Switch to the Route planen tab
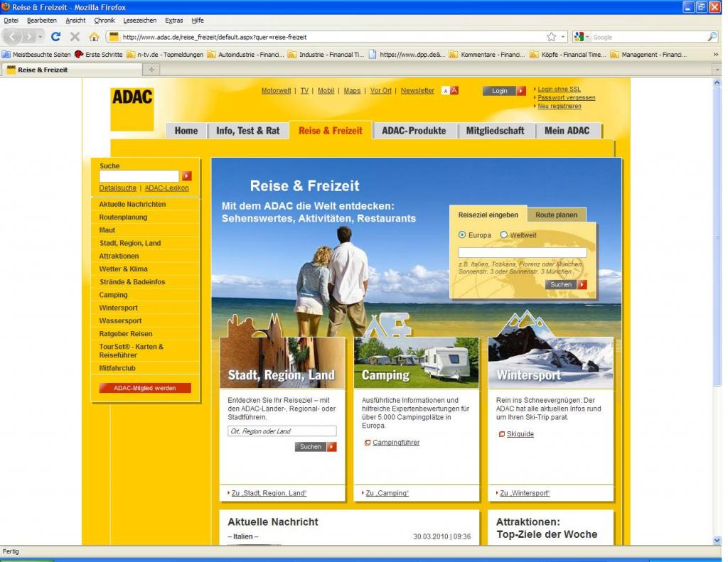This screenshot has height=562, width=728. (x=557, y=215)
